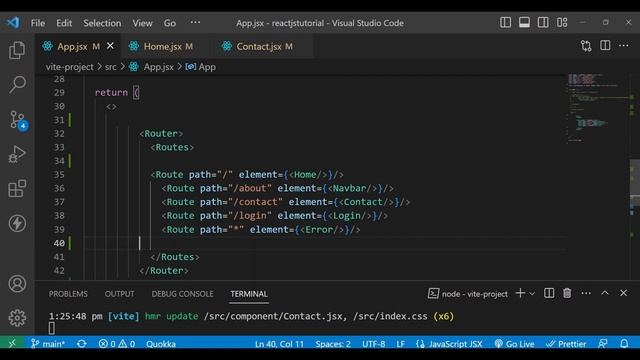
Task: Open Source Control view with 4 changes
Action: pyautogui.click(x=18, y=120)
